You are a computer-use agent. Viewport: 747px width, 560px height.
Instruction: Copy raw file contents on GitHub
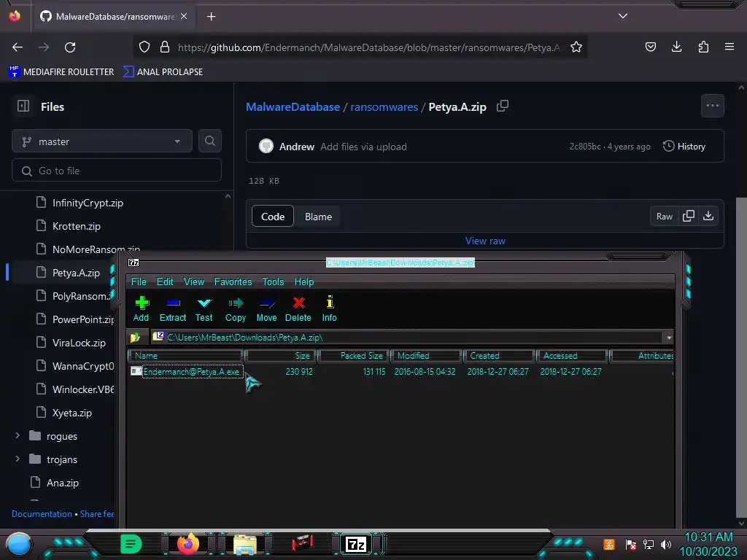tap(689, 216)
